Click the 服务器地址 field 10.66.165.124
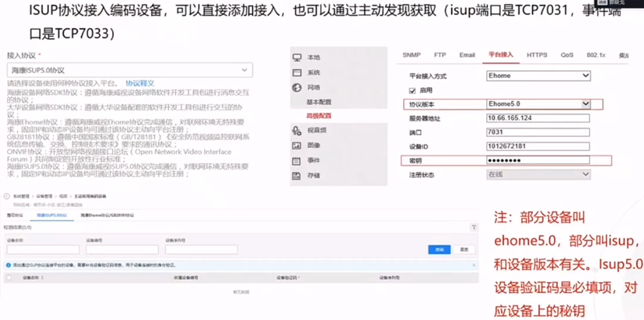Viewport: 644px width, 320px height. click(x=538, y=118)
